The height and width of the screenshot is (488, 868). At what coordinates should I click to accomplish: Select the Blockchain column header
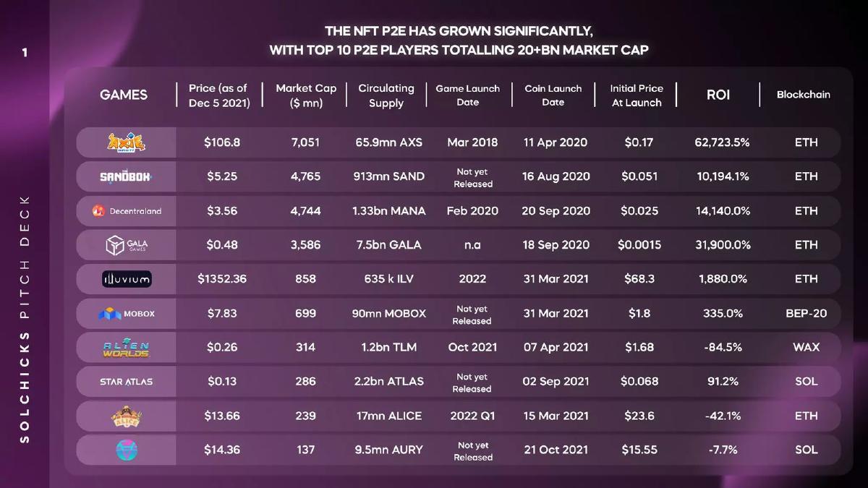pos(804,95)
